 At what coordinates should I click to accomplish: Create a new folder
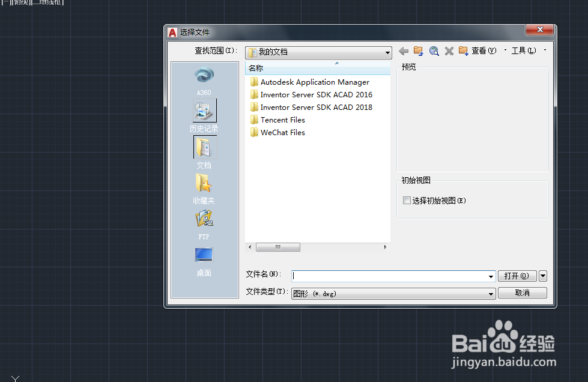464,51
